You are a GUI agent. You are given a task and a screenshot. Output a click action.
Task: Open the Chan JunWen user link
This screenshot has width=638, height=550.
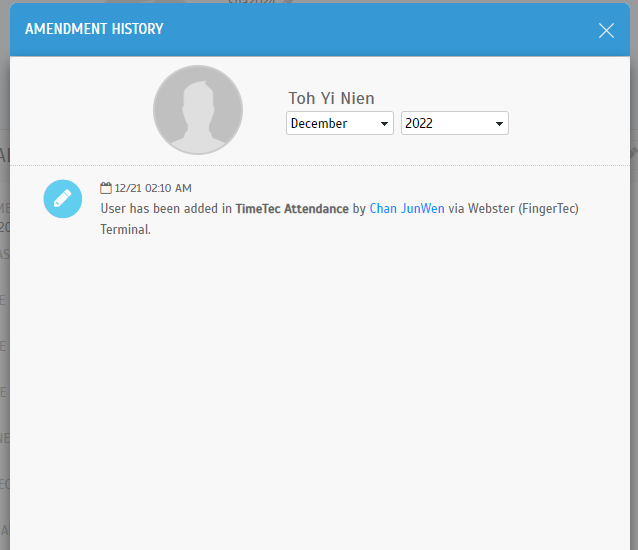tap(407, 209)
